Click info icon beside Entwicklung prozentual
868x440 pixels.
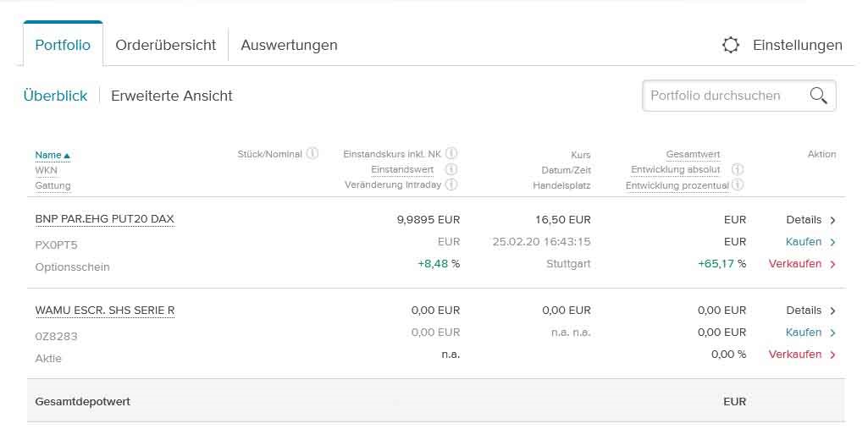(x=738, y=184)
